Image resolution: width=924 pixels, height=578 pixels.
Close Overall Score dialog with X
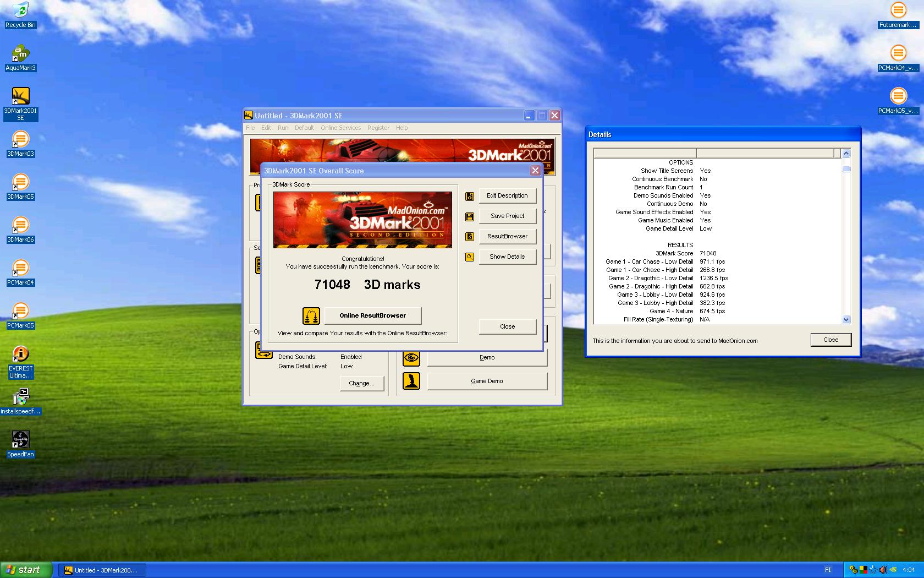point(535,171)
